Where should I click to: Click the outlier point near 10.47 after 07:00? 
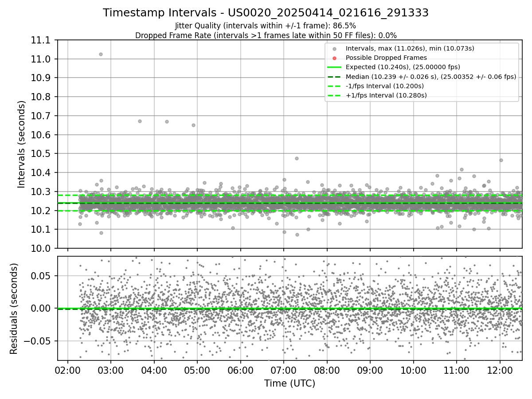click(297, 158)
